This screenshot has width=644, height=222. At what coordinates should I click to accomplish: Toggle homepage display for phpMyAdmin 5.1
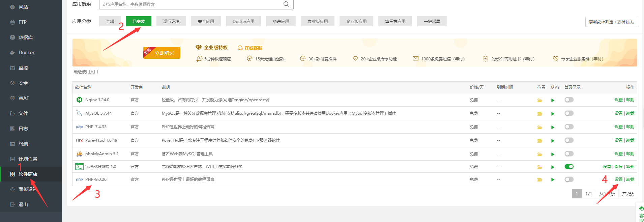pos(569,154)
